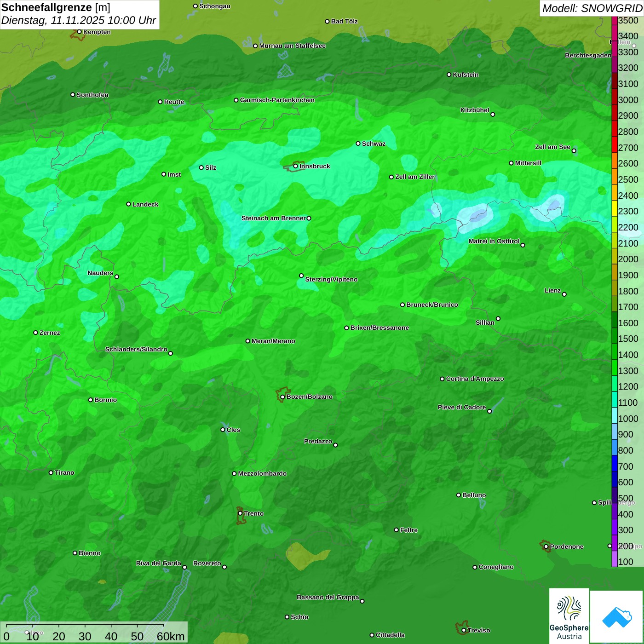Click the Zernez town label
Image resolution: width=644 pixels, height=644 pixels.
click(x=50, y=333)
